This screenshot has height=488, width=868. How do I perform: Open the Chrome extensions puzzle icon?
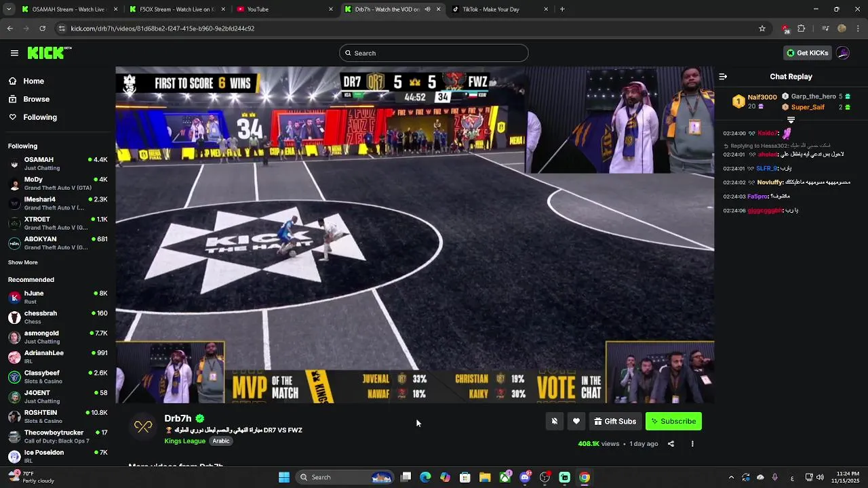[x=802, y=28]
